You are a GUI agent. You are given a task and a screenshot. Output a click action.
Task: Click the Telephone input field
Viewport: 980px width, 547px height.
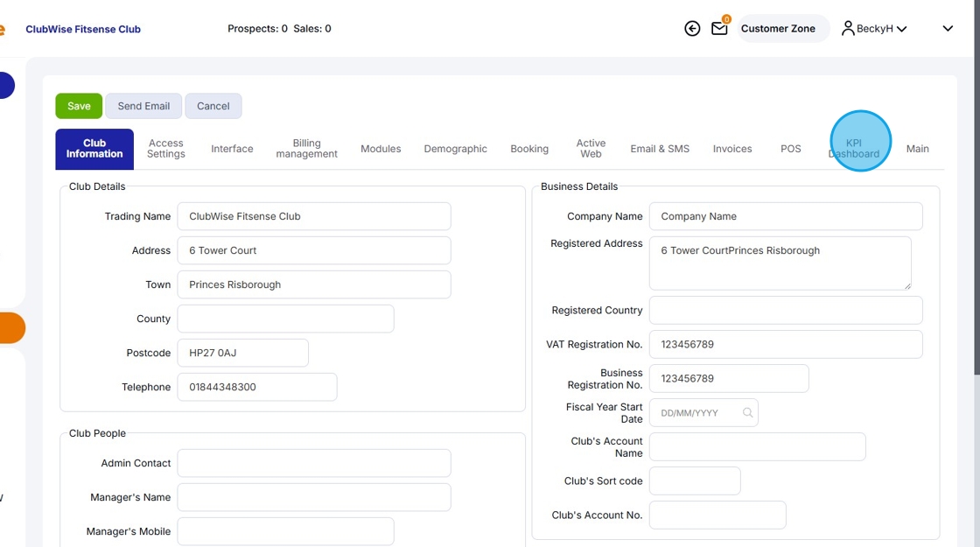pyautogui.click(x=257, y=387)
